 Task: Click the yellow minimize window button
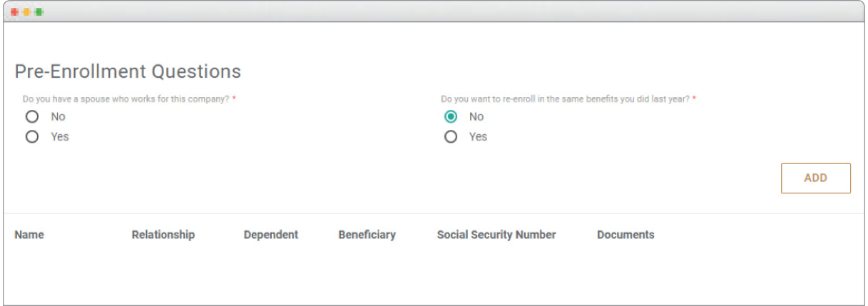coord(26,12)
